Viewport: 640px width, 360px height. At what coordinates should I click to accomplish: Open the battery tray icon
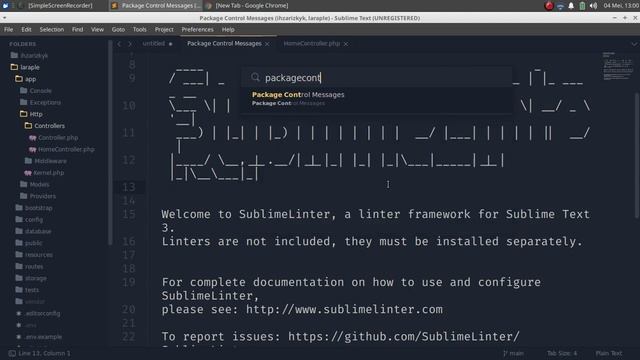pyautogui.click(x=582, y=6)
